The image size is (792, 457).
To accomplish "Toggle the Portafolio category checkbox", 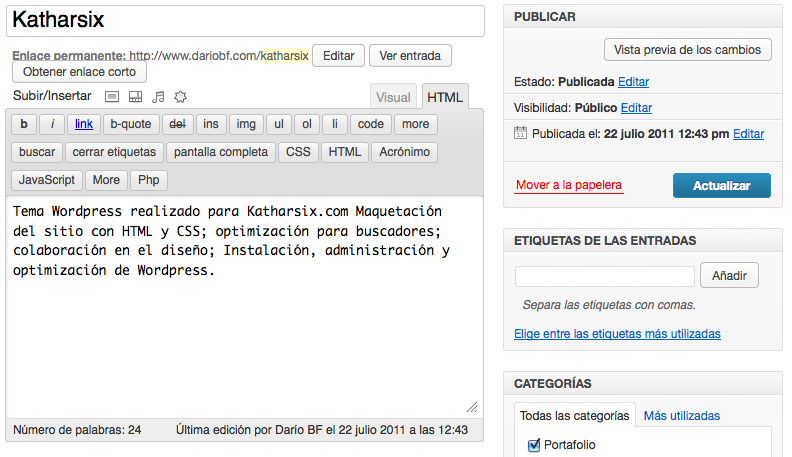I will tap(533, 444).
